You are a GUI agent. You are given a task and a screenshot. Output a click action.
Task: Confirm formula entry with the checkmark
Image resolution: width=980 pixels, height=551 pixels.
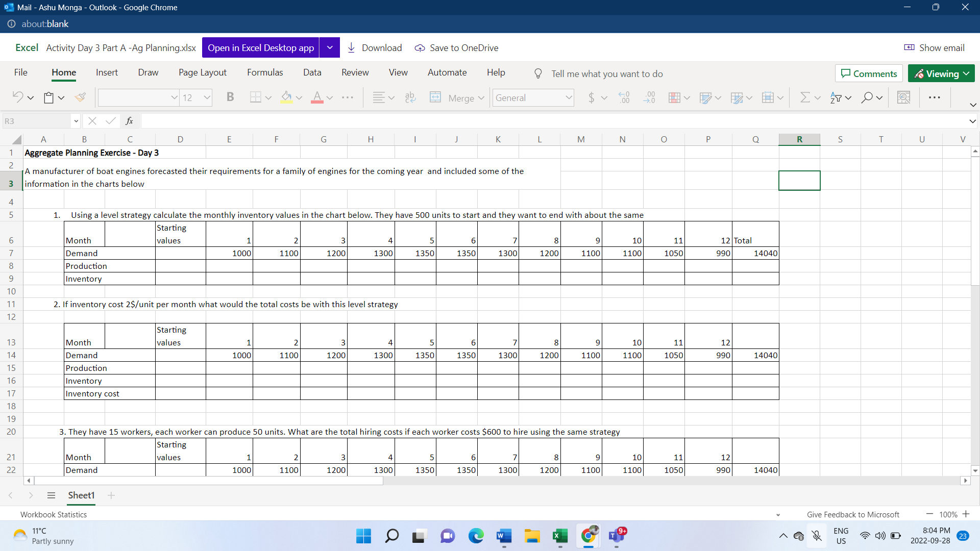pos(110,121)
